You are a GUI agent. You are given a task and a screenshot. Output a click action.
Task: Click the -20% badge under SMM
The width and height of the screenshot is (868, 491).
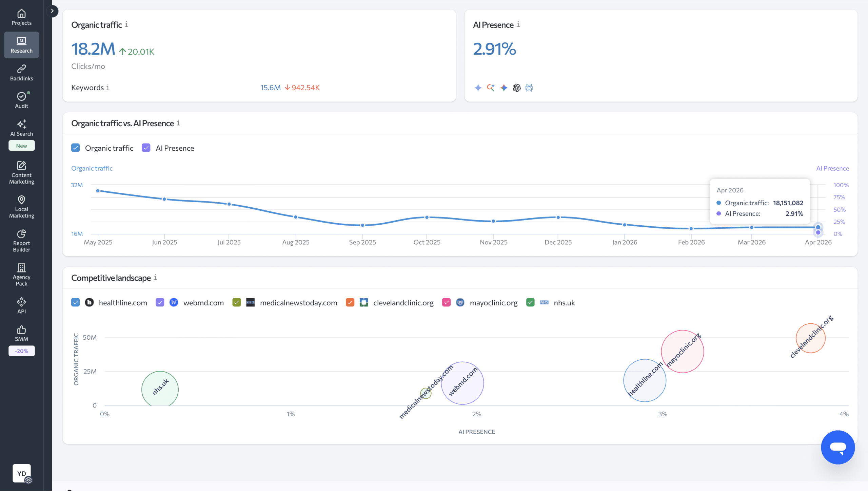tap(21, 351)
